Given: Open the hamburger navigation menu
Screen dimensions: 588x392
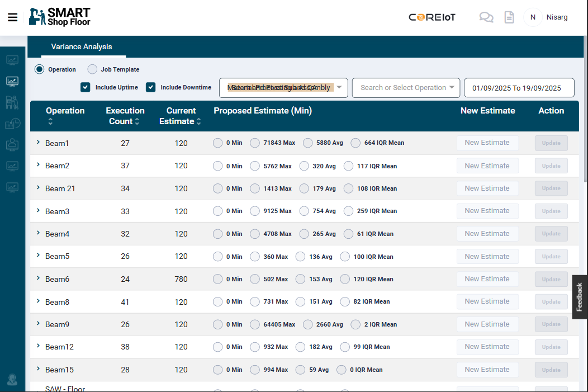Looking at the screenshot, I should coord(12,17).
